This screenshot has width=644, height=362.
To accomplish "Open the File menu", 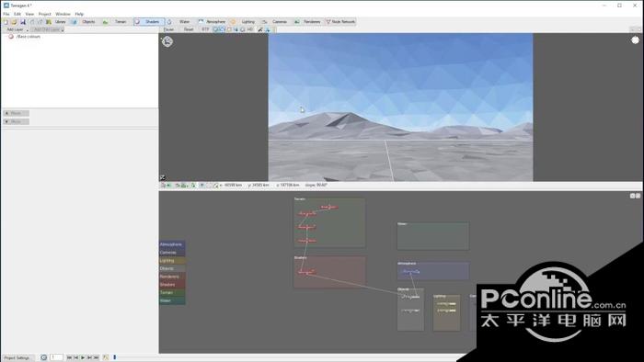I will pyautogui.click(x=6, y=14).
